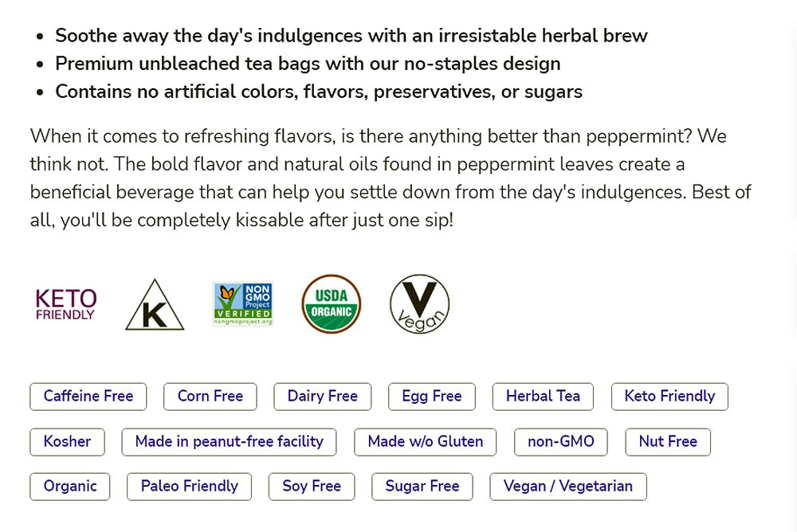This screenshot has width=797, height=532.
Task: Click the non-GMO tag
Action: [561, 442]
